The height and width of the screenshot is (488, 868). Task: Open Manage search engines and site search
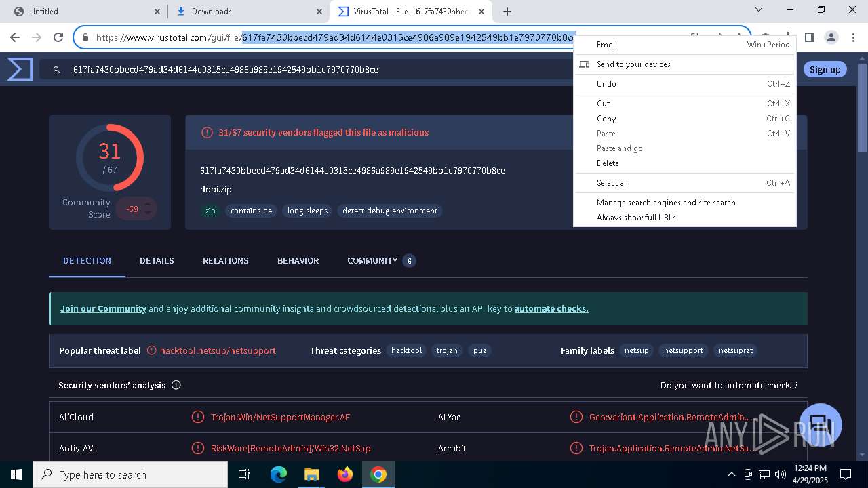[685, 203]
